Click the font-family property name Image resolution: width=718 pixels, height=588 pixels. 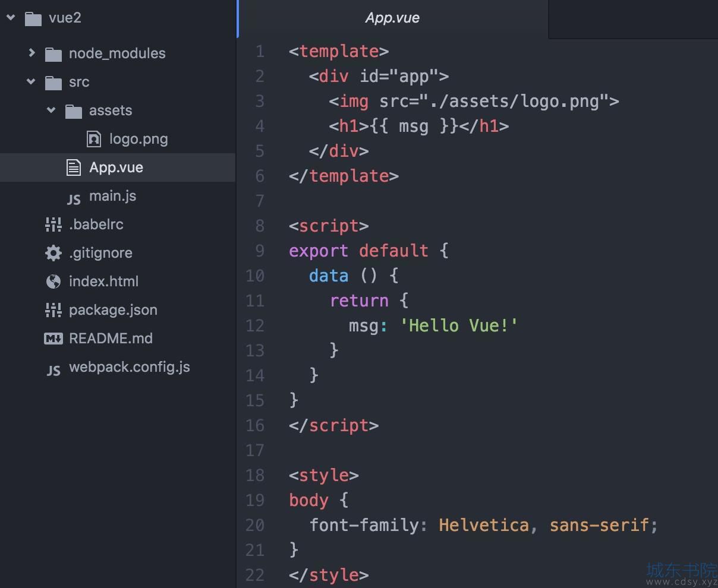(364, 526)
